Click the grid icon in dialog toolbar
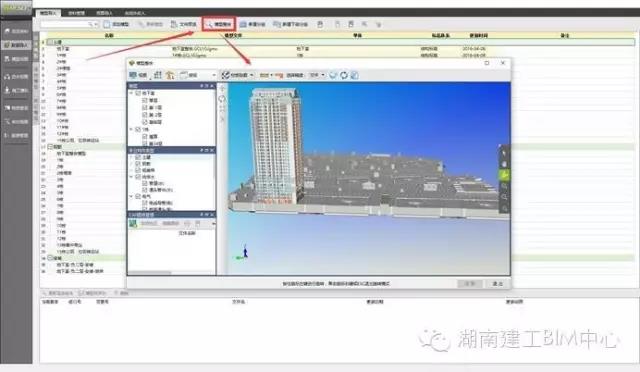Image resolution: width=640 pixels, height=372 pixels. [x=158, y=75]
